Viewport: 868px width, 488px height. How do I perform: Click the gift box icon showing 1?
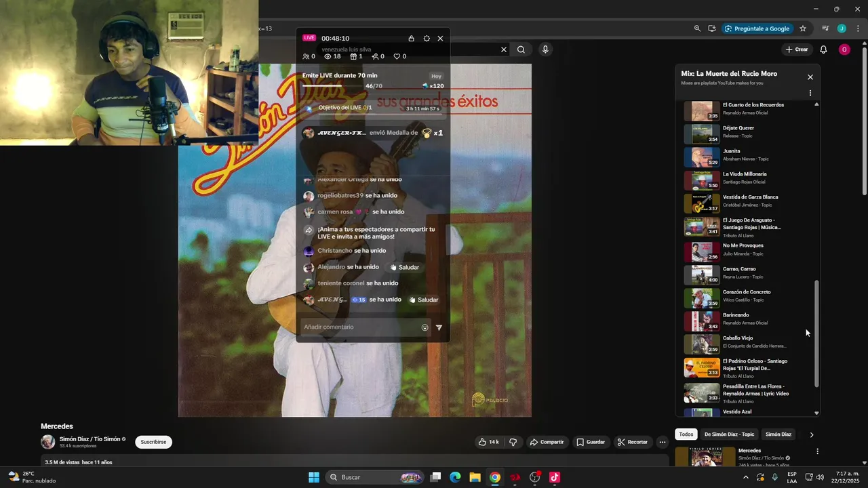(x=353, y=57)
